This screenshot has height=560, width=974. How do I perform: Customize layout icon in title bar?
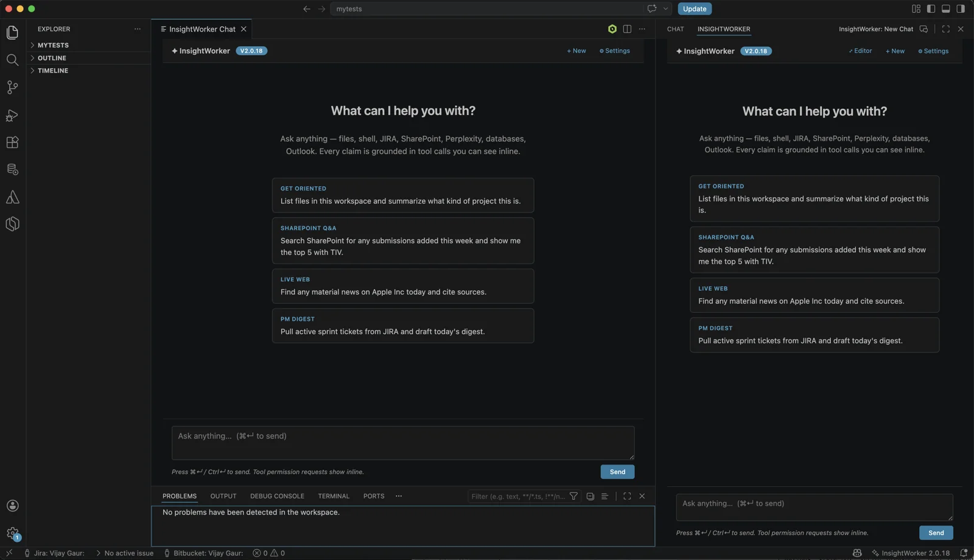coord(916,9)
